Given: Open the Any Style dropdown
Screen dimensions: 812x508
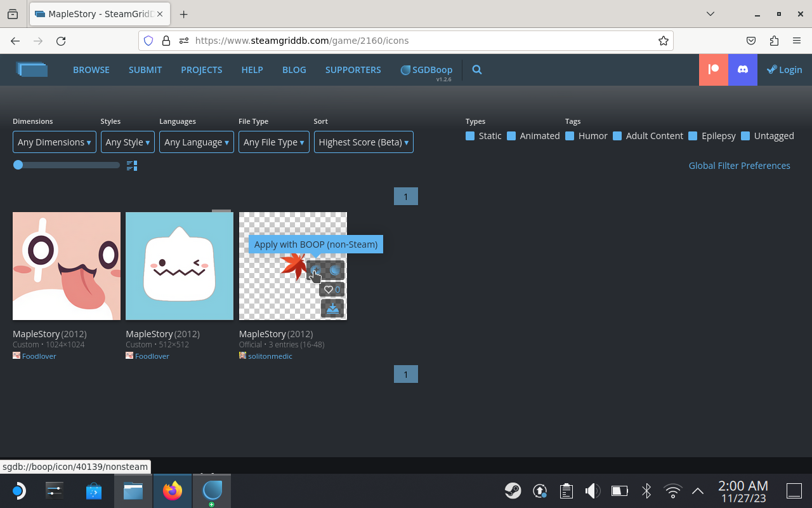Looking at the screenshot, I should click(128, 142).
